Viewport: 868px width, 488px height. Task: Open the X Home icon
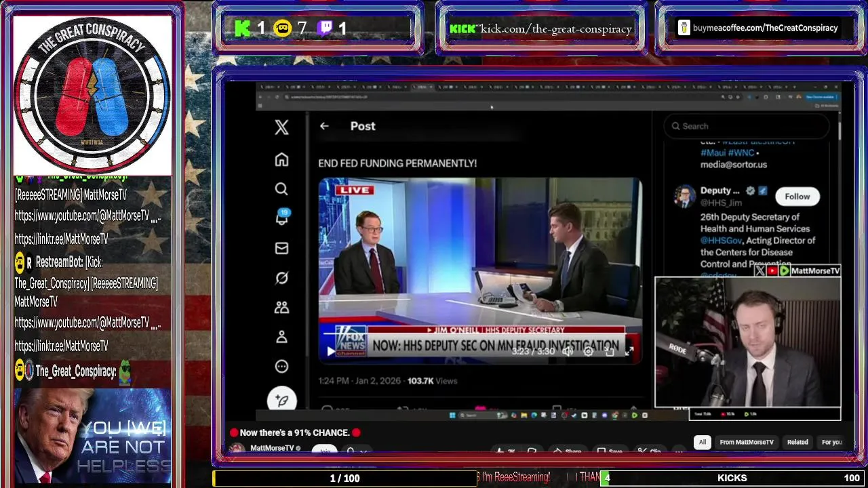[x=281, y=159]
